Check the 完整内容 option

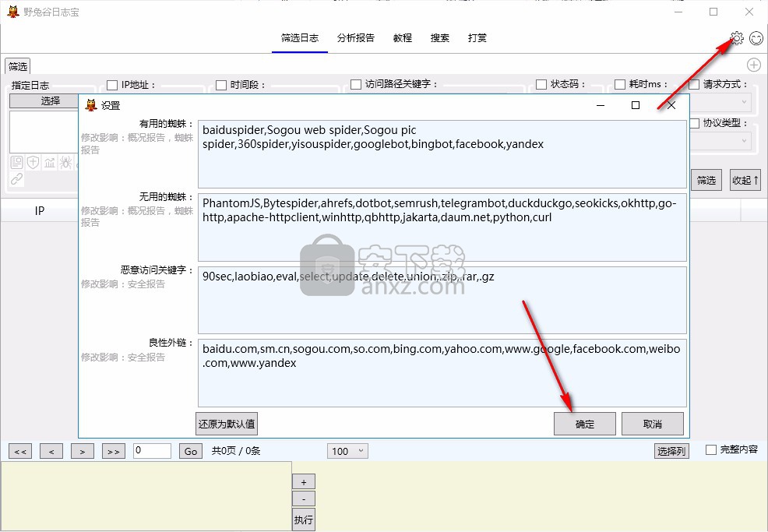(x=711, y=449)
